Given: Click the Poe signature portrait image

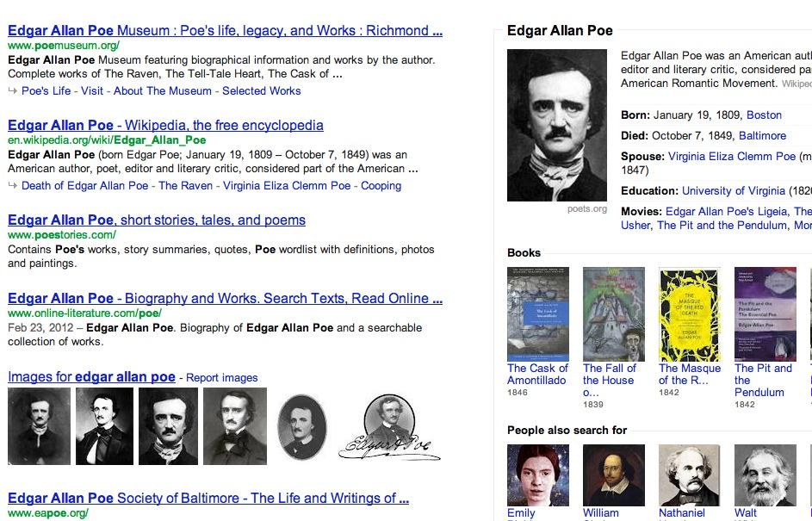Looking at the screenshot, I should [389, 427].
